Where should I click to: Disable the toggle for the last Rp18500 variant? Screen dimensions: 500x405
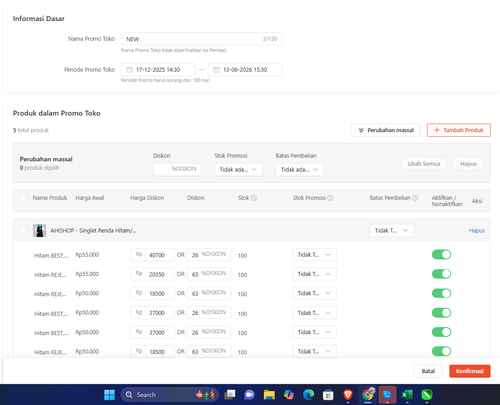coord(441,351)
